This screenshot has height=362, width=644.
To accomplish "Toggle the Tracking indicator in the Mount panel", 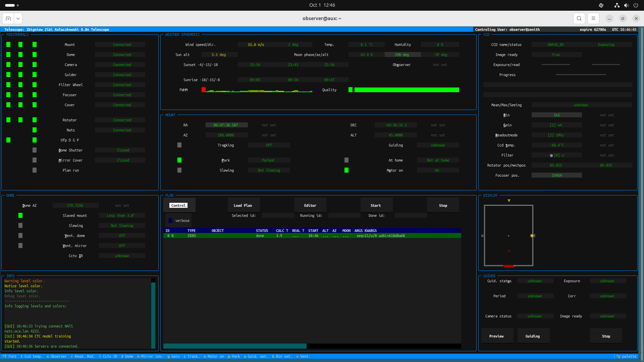I will coord(179,145).
